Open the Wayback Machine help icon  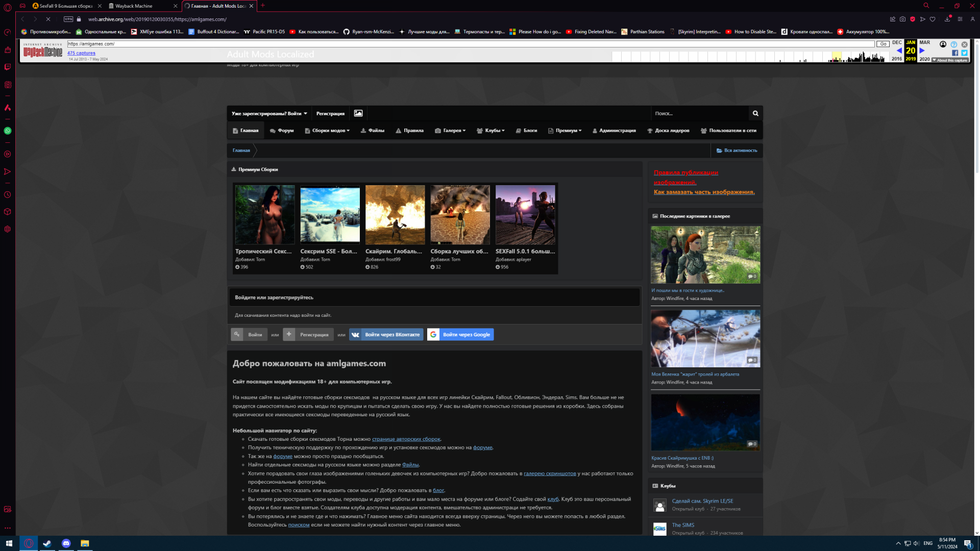(x=954, y=44)
